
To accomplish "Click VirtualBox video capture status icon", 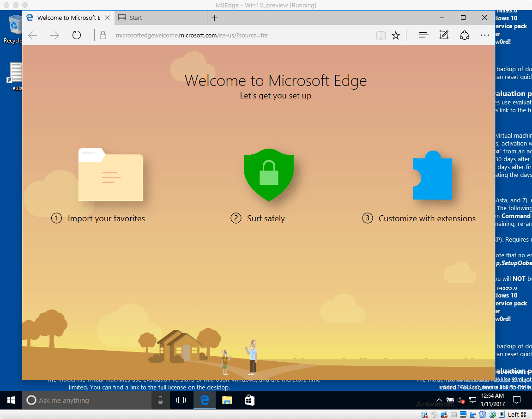I will pyautogui.click(x=473, y=414).
